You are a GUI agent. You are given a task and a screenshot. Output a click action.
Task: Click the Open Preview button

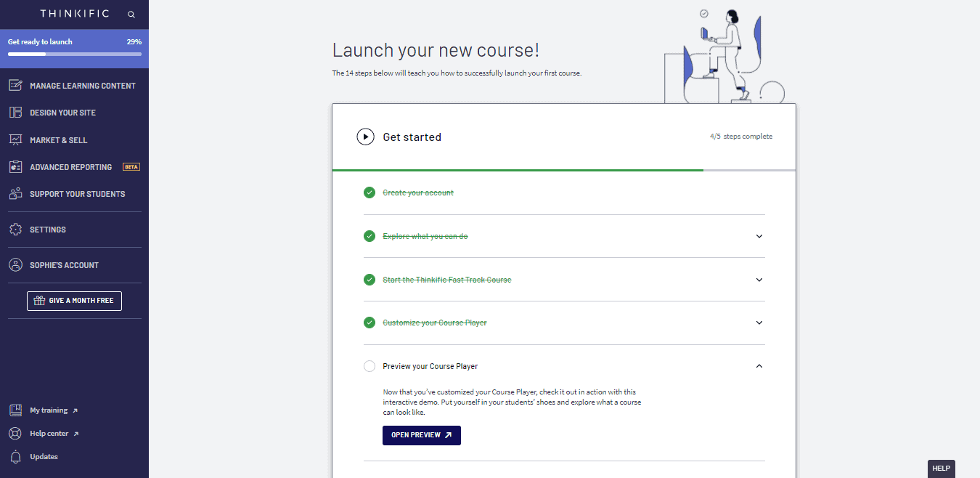pyautogui.click(x=422, y=435)
